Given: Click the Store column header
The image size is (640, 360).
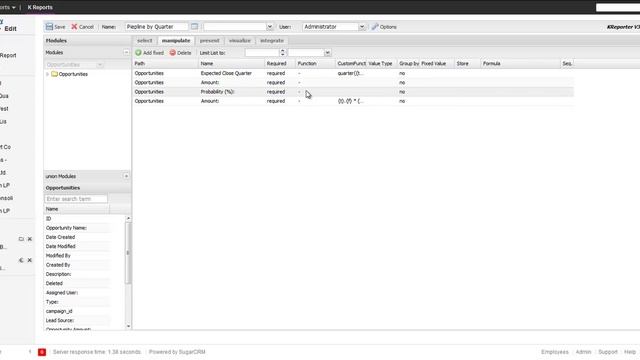Looking at the screenshot, I should coord(467,64).
